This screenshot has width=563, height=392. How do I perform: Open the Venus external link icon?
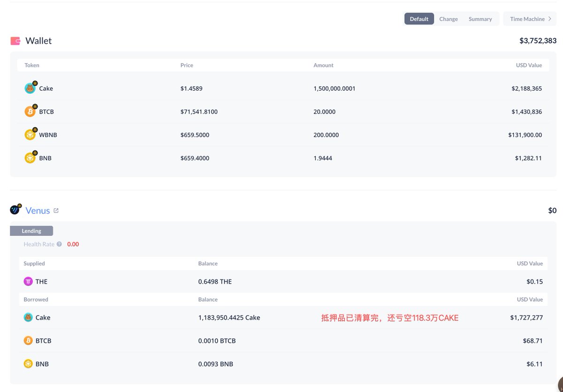(x=56, y=211)
